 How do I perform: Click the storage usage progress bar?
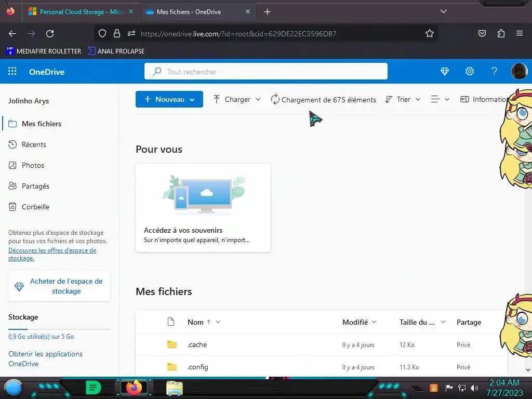[x=59, y=329]
